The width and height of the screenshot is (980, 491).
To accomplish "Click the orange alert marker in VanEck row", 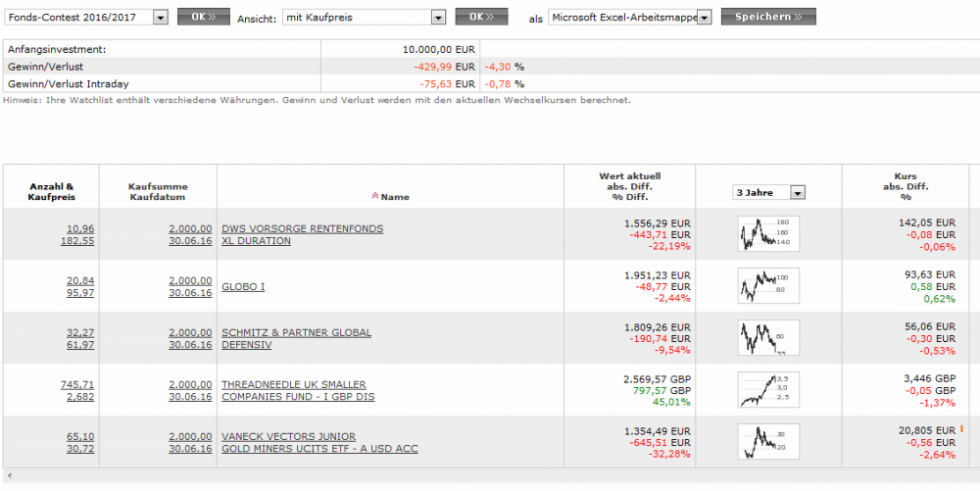I will pos(962,429).
